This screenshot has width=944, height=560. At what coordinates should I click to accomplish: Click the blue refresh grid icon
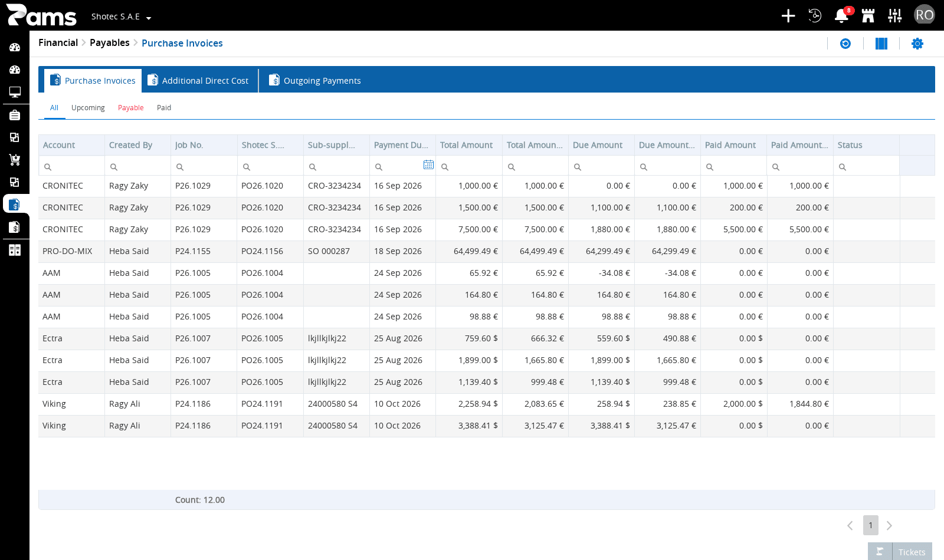click(x=845, y=44)
